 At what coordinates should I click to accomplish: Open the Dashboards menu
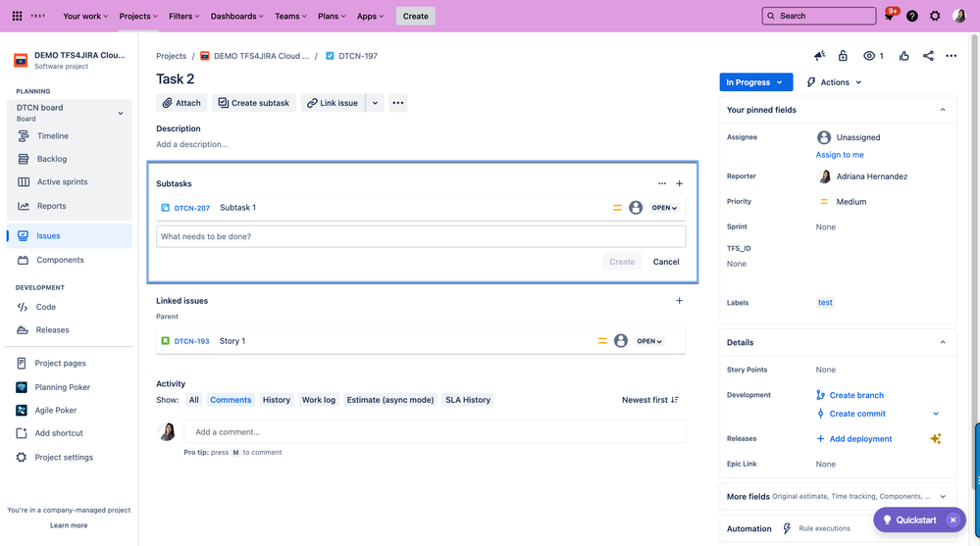[x=236, y=17]
